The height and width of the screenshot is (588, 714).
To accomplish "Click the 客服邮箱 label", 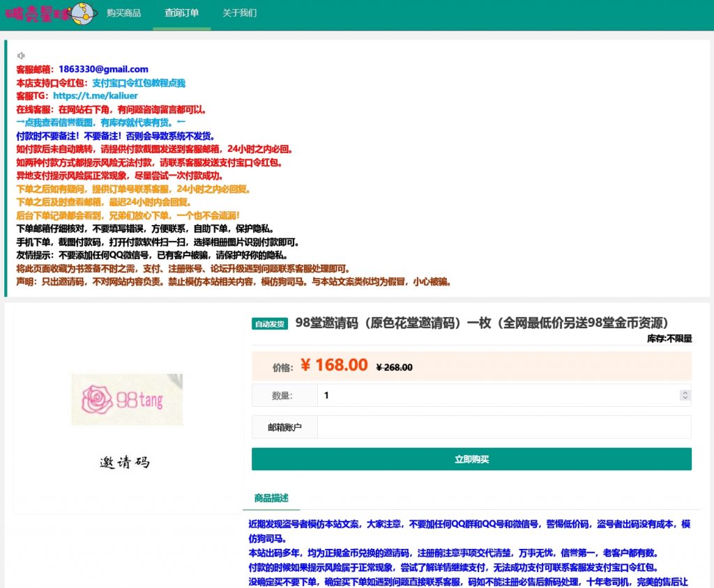I will pos(35,69).
